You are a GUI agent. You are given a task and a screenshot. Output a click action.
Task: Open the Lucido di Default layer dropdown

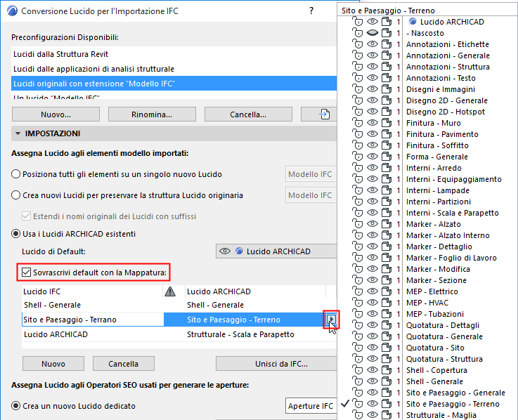click(x=276, y=251)
